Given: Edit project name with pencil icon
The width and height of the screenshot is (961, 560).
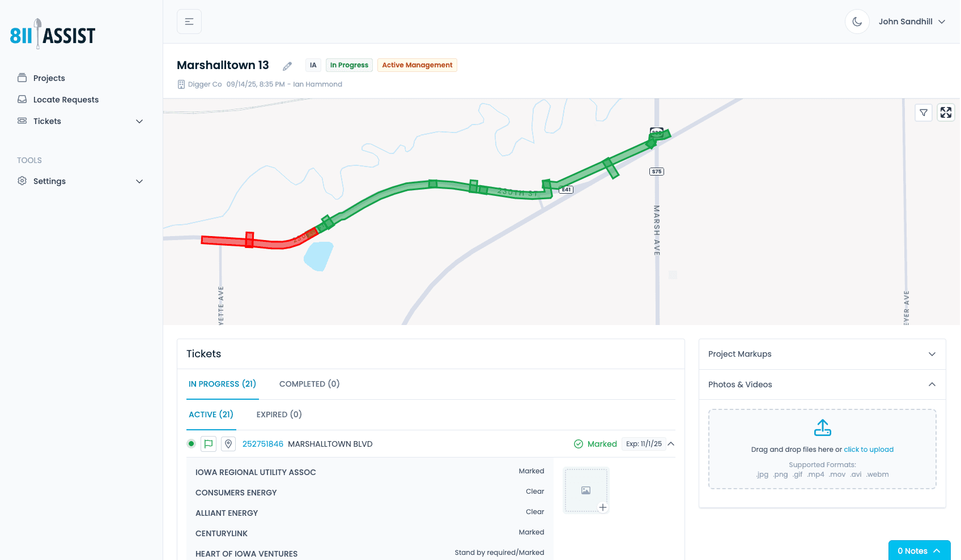Looking at the screenshot, I should tap(287, 66).
